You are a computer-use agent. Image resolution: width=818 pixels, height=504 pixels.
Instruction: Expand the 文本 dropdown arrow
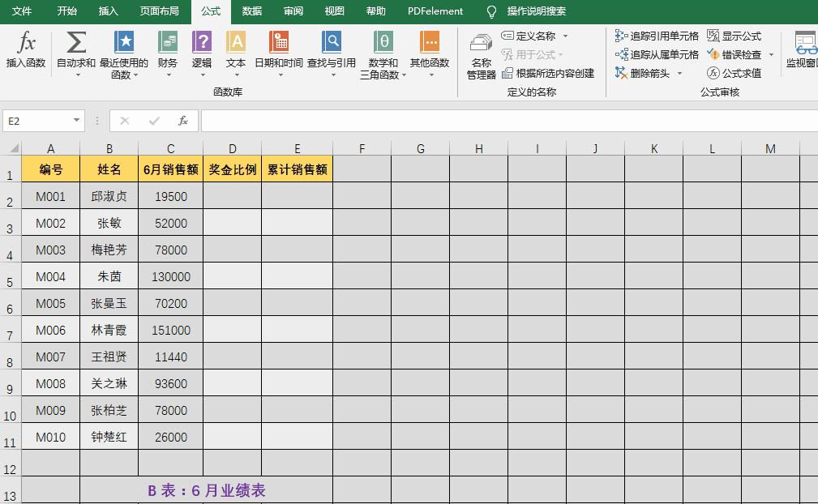[237, 75]
